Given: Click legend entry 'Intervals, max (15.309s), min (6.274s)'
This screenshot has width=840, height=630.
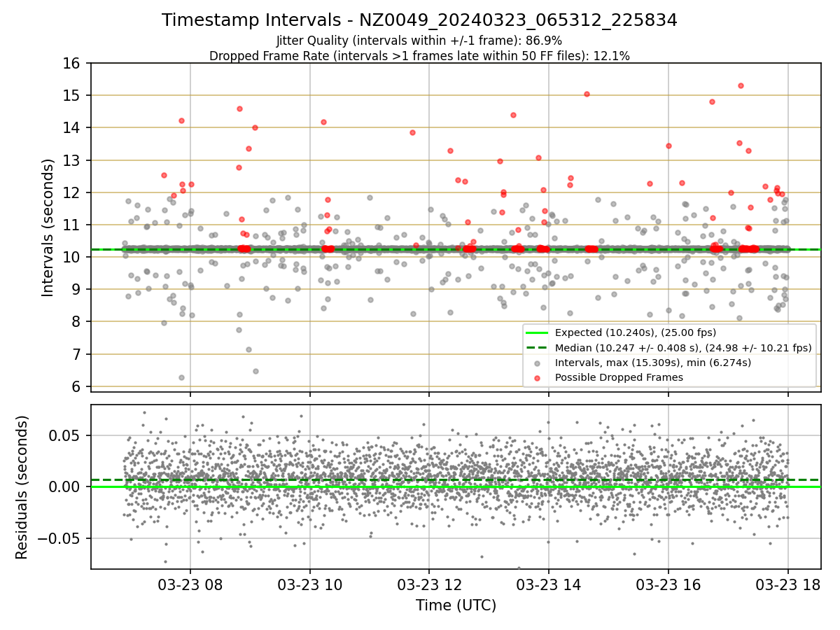Looking at the screenshot, I should 653,363.
